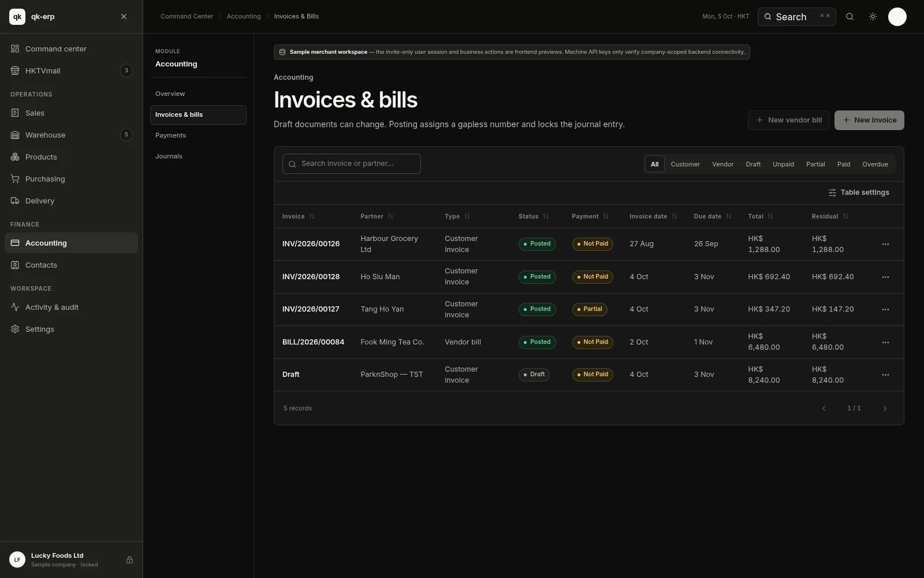The image size is (924, 578).
Task: Open row actions for INV/2026/00126
Action: point(885,244)
